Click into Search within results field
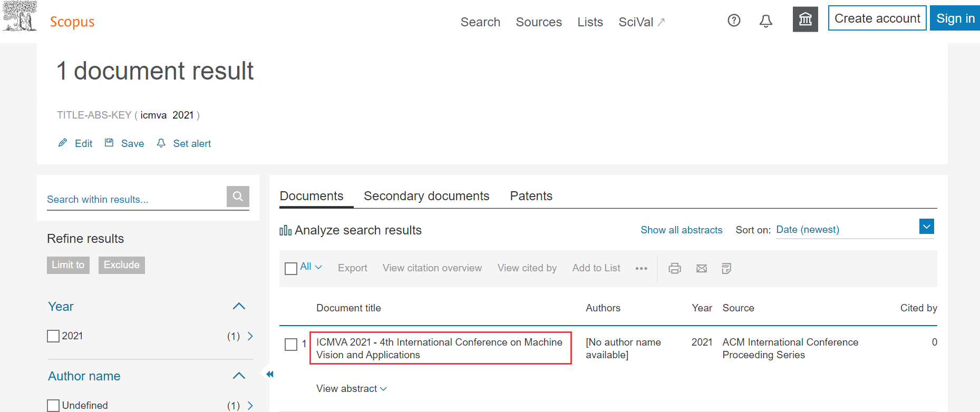Image resolution: width=980 pixels, height=412 pixels. click(x=136, y=199)
